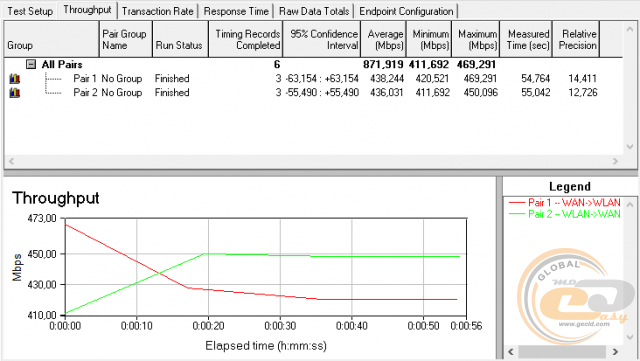Switch to Raw Data Totals tab

pos(314,11)
